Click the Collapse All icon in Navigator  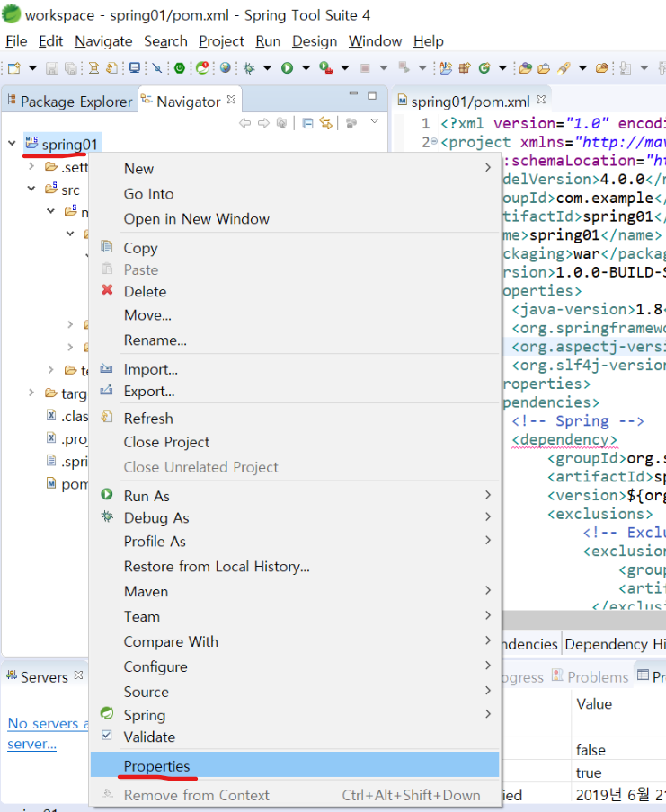[308, 123]
